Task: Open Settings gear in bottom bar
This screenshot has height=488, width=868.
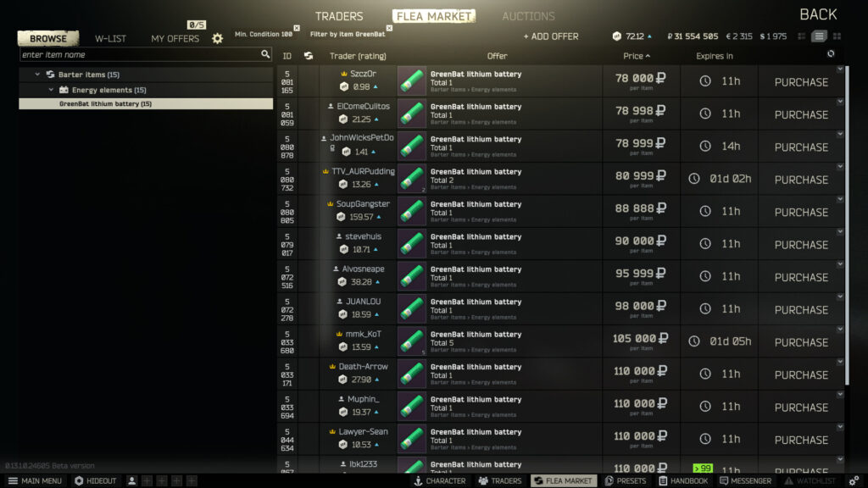Action: pos(854,481)
